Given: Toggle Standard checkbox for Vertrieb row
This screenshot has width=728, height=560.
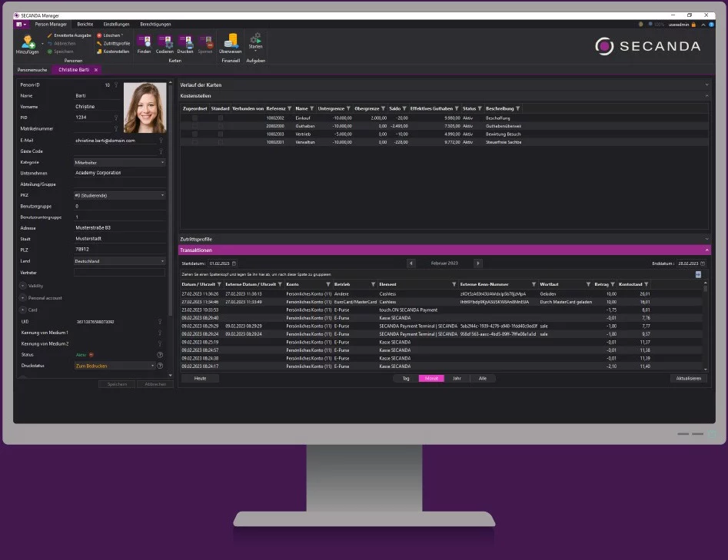Looking at the screenshot, I should [x=221, y=134].
